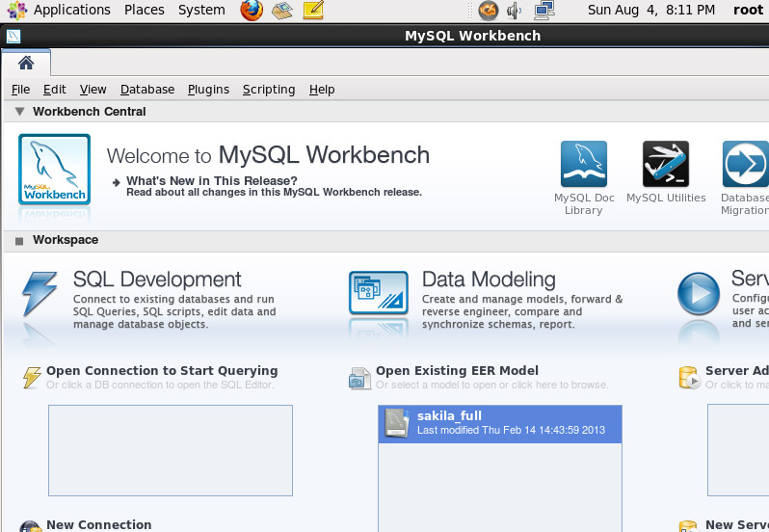Screen dimensions: 769x532
Task: Open the Help menu
Action: 322,90
